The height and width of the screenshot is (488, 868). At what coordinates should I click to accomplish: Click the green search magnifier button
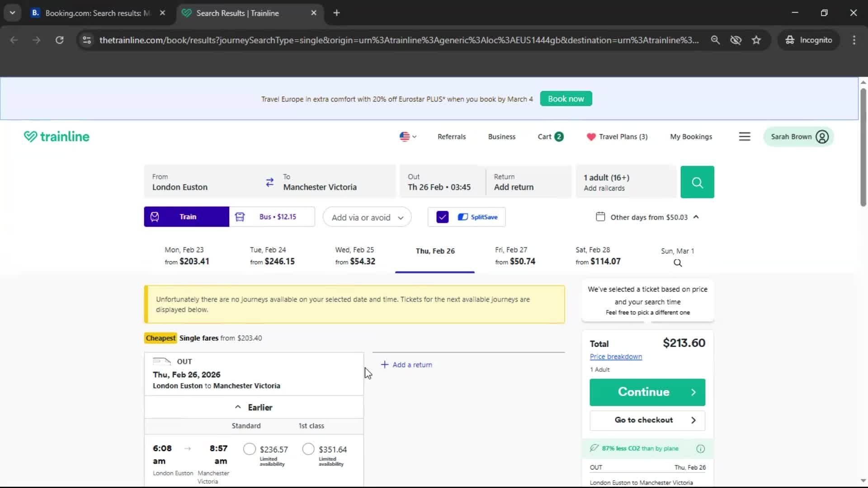[697, 182]
